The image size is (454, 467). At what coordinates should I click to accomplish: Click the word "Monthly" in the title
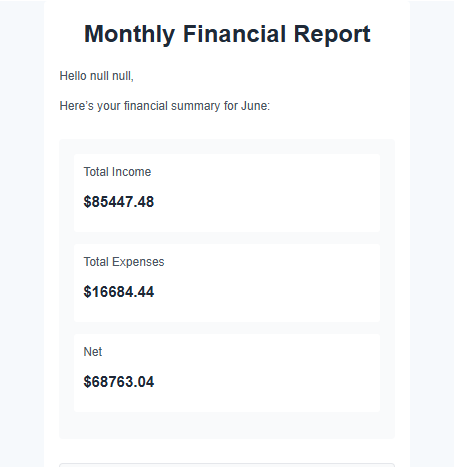click(129, 35)
